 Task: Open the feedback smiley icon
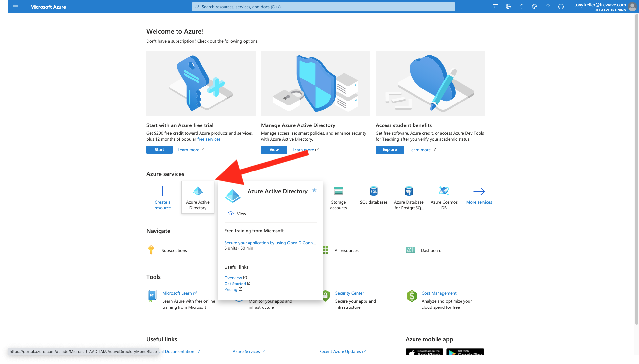(x=561, y=7)
